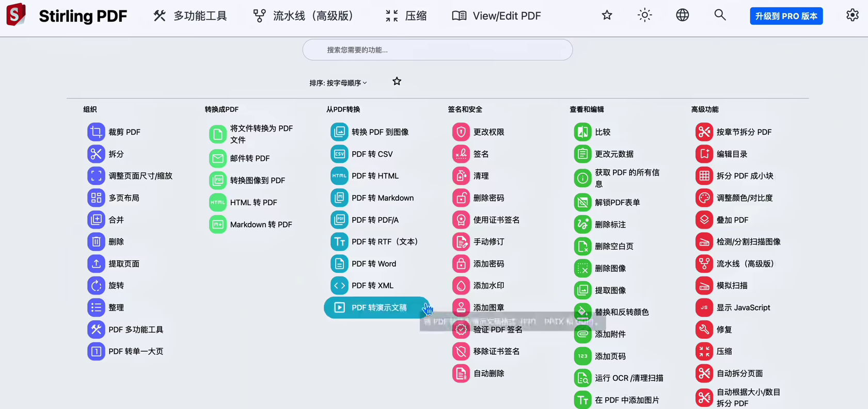
Task: Open the 更改权限 shield icon
Action: tap(461, 132)
